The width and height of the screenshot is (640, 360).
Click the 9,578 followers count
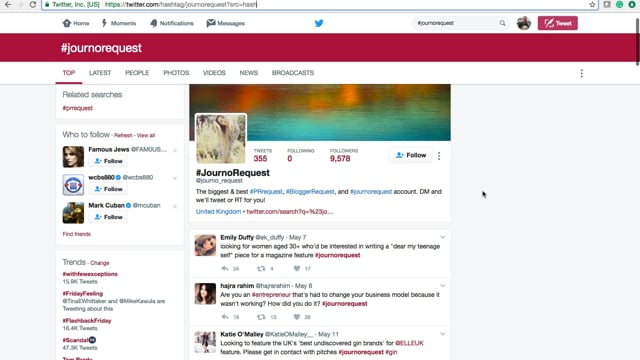(340, 159)
